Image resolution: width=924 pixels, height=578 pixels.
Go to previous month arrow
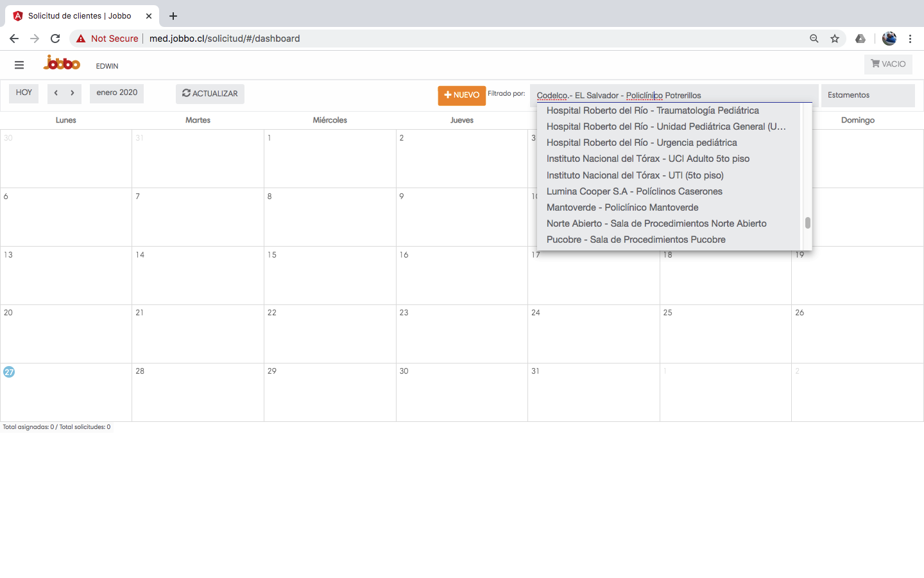56,93
